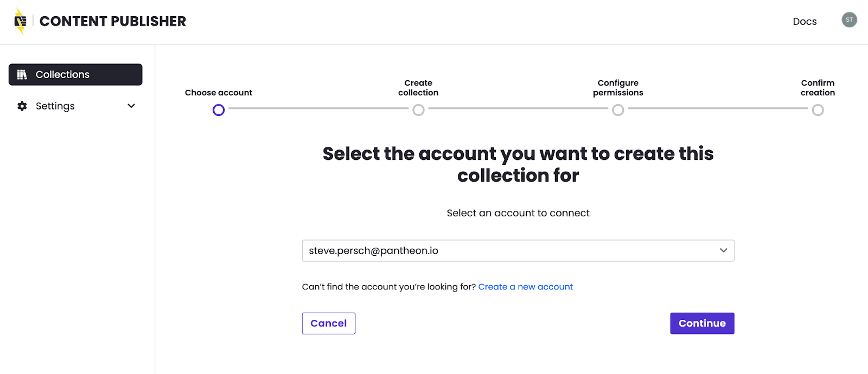Select the steve.persch@pantheon.io account combo box
The image size is (868, 374).
click(x=510, y=250)
